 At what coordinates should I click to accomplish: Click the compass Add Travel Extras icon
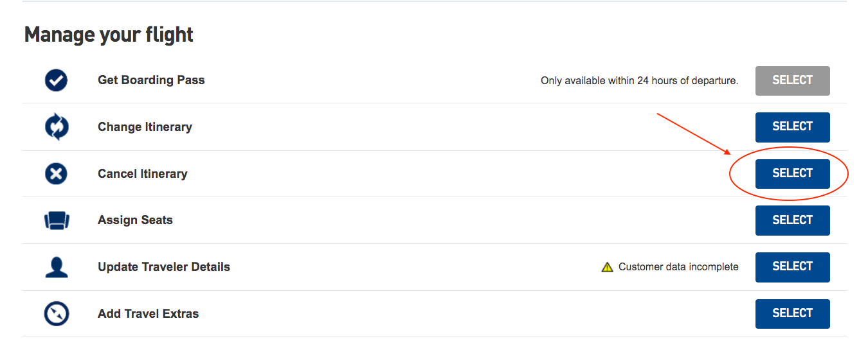point(57,314)
